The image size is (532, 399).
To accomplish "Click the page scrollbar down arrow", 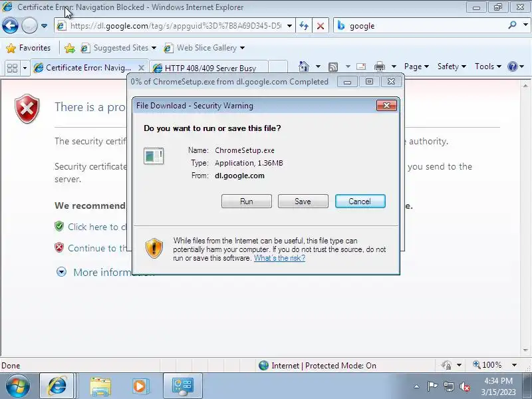I will click(525, 350).
